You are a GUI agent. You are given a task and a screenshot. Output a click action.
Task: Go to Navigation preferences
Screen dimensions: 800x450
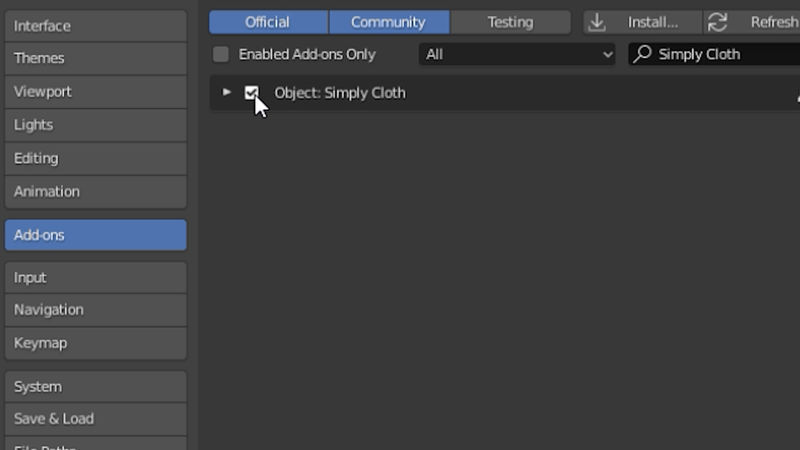(95, 310)
